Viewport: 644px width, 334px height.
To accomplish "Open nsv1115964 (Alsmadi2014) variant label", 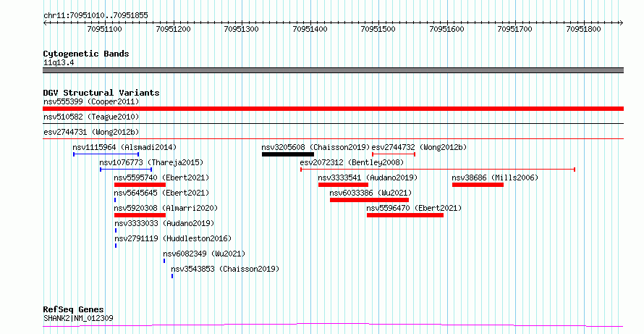I will coord(124,147).
